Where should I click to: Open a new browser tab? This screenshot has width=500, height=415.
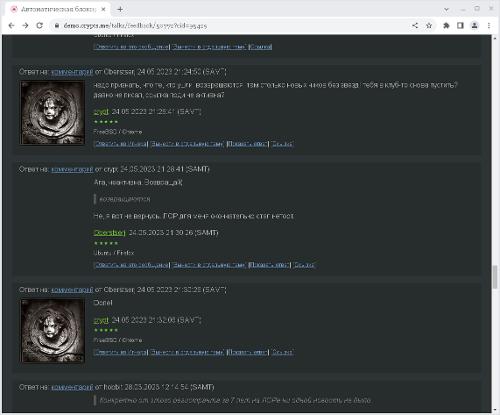(120, 9)
